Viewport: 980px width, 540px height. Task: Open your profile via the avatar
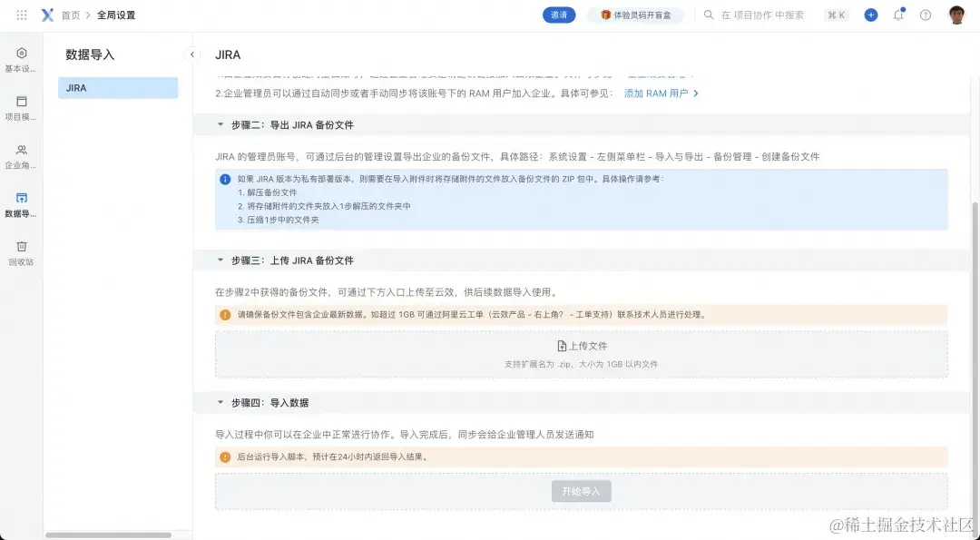tap(955, 15)
